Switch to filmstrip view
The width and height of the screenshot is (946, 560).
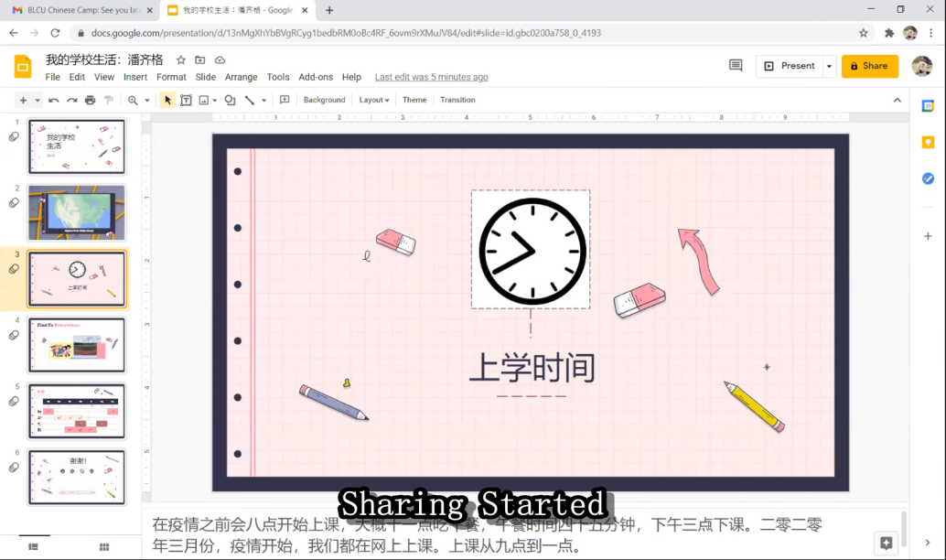tap(34, 546)
